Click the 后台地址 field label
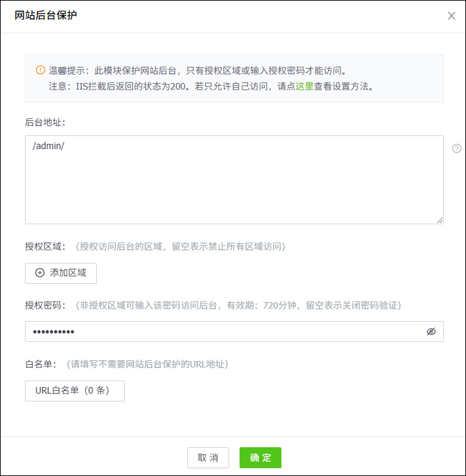Screen dimensions: 466x476 [46, 122]
